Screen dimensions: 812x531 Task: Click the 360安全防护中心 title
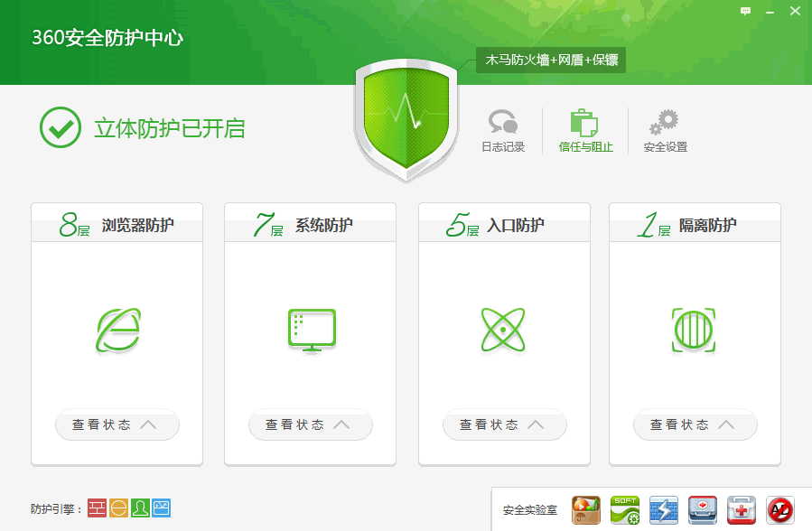[107, 37]
